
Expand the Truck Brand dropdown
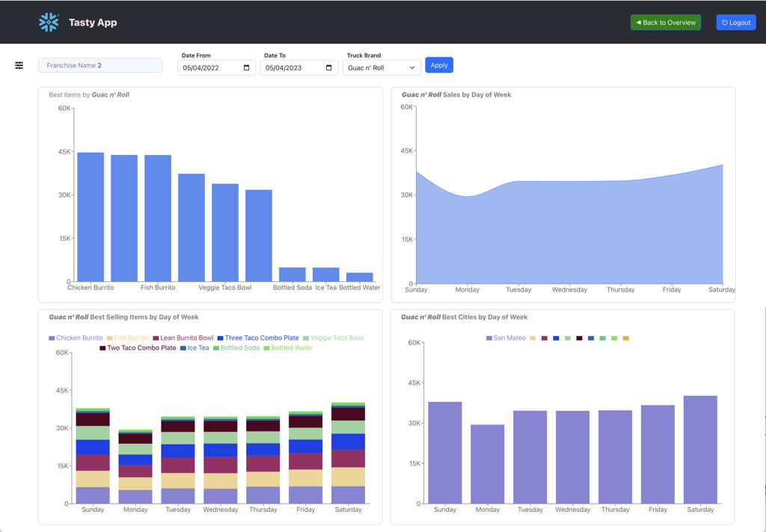381,68
